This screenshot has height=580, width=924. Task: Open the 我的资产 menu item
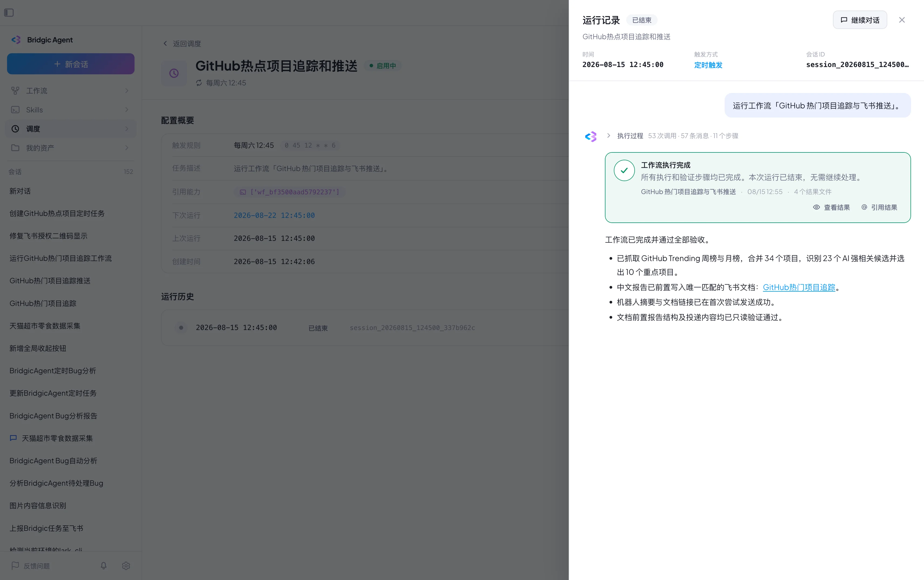71,148
